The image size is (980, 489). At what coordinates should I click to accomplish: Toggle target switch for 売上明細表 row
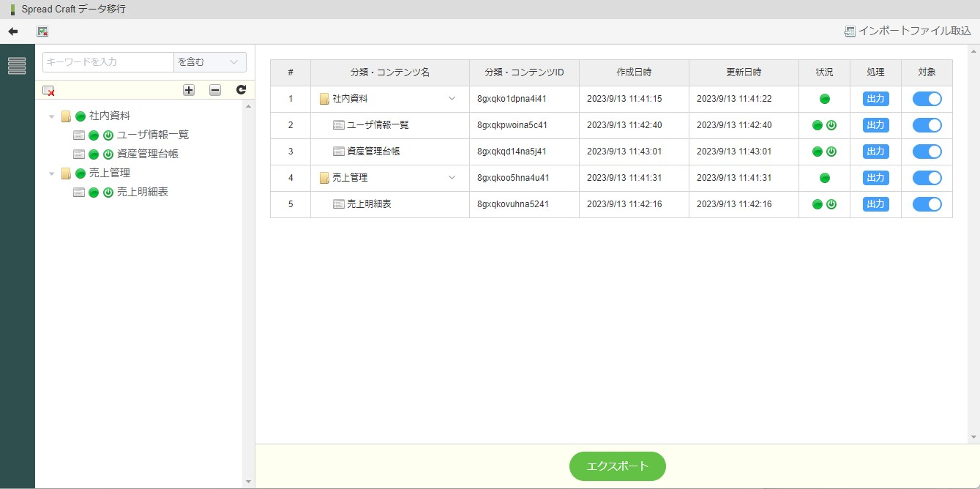click(x=927, y=204)
